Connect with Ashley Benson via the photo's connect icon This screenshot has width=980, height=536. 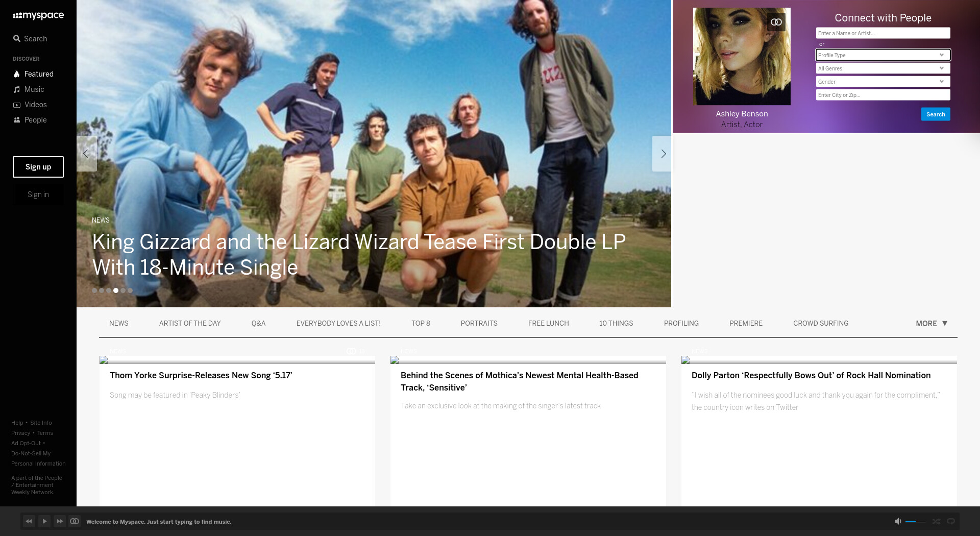click(x=776, y=22)
